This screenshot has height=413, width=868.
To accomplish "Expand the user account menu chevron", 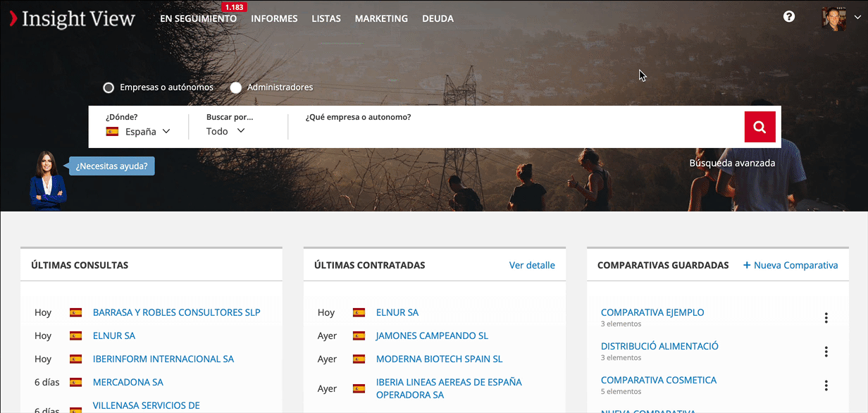I will [x=857, y=19].
